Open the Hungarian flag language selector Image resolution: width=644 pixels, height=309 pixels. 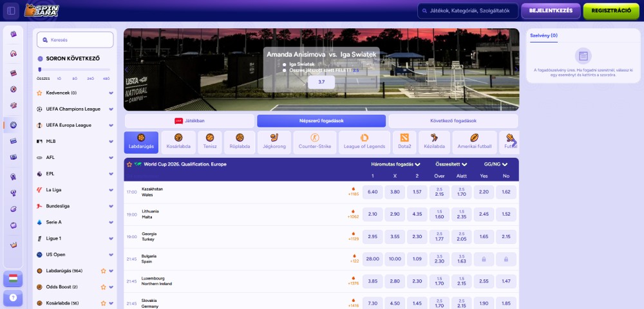tap(13, 279)
